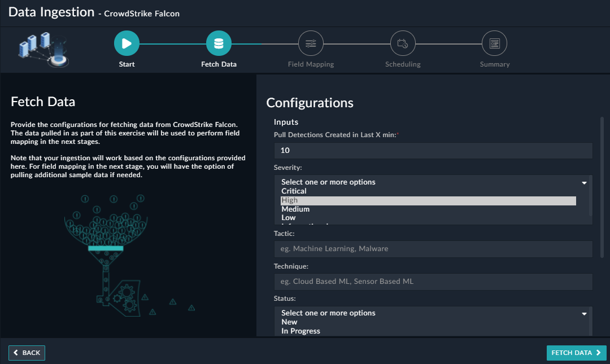Select New in the Status list

pyautogui.click(x=289, y=322)
